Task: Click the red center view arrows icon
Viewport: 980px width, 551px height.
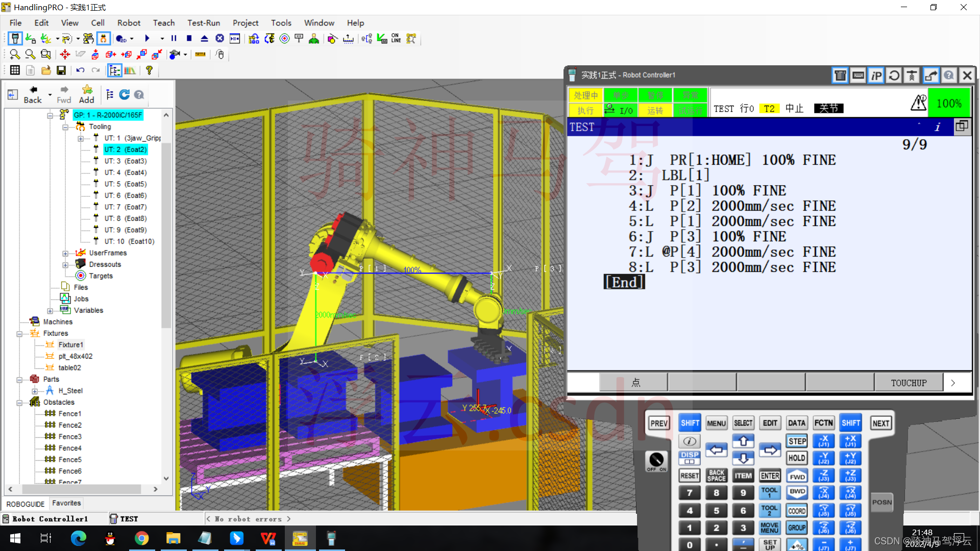Action: coord(65,54)
